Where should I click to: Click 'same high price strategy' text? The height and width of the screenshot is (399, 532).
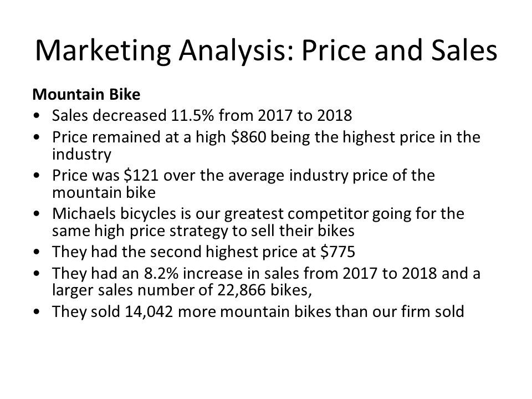(x=140, y=231)
